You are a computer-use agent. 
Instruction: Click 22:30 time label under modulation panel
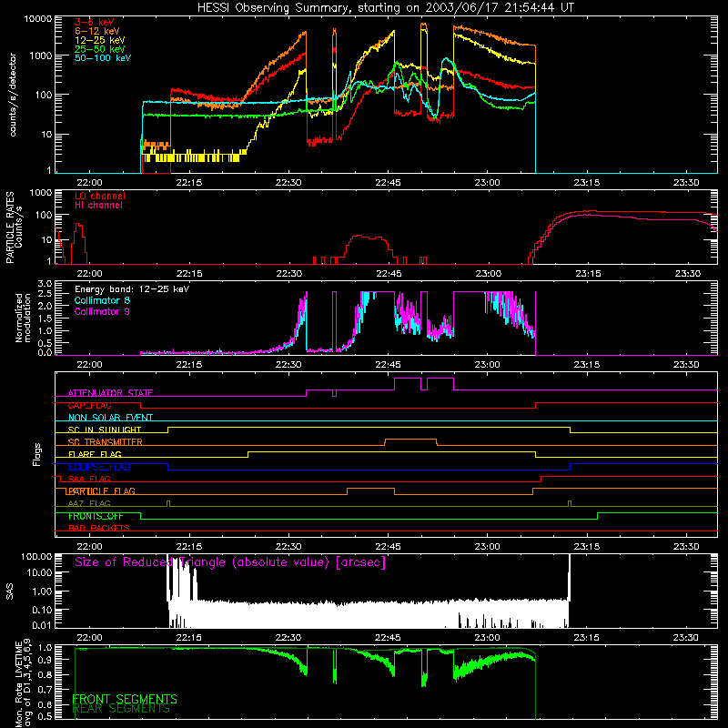coord(288,365)
